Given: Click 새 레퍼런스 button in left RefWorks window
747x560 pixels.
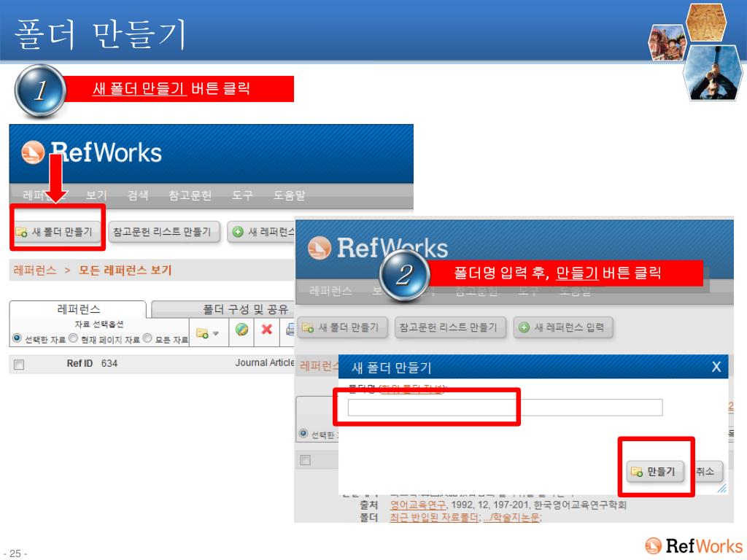Looking at the screenshot, I should [261, 232].
